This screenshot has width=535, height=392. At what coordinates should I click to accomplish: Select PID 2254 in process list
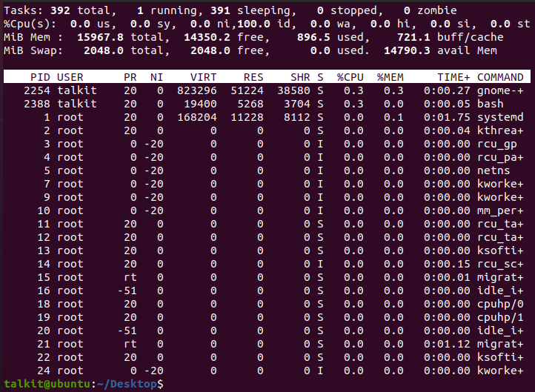37,90
